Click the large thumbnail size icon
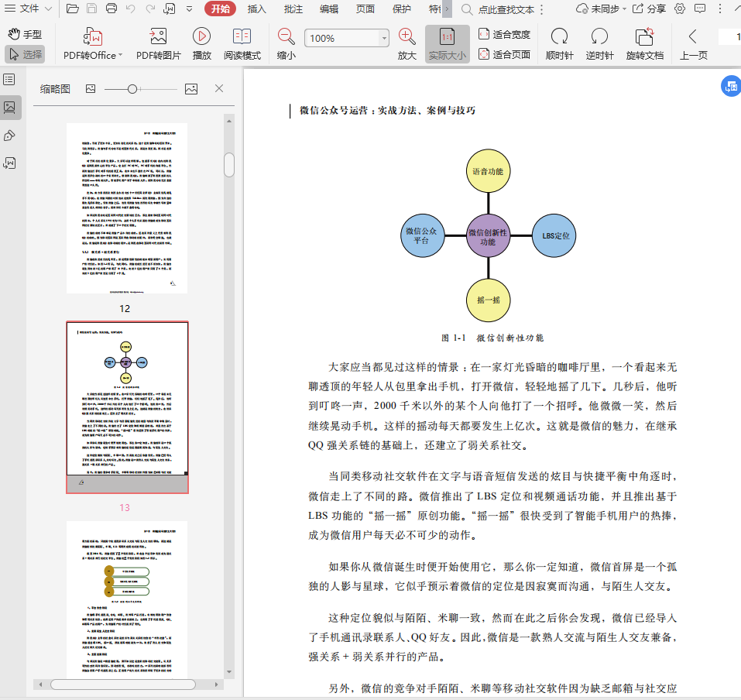This screenshot has width=741, height=700. pyautogui.click(x=191, y=89)
